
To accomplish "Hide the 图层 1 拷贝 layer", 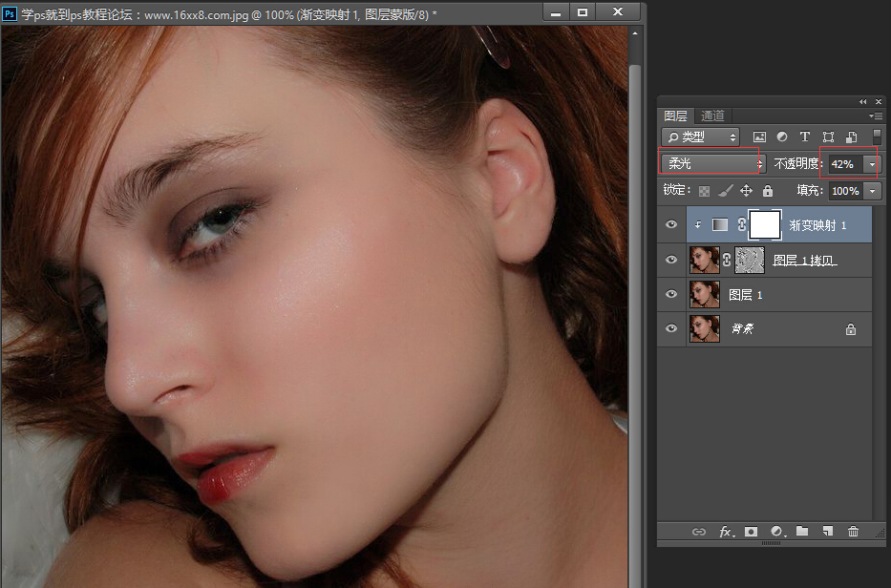I will pyautogui.click(x=671, y=260).
